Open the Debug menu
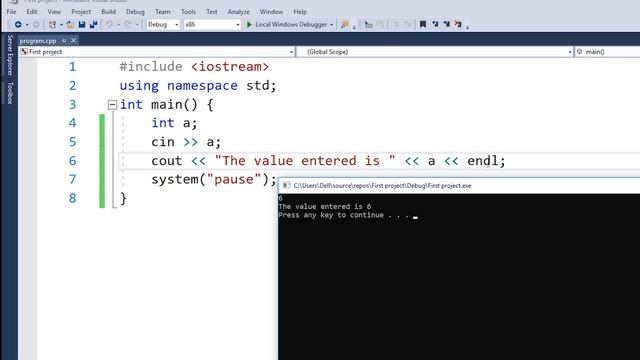The height and width of the screenshot is (360, 640). [x=135, y=12]
